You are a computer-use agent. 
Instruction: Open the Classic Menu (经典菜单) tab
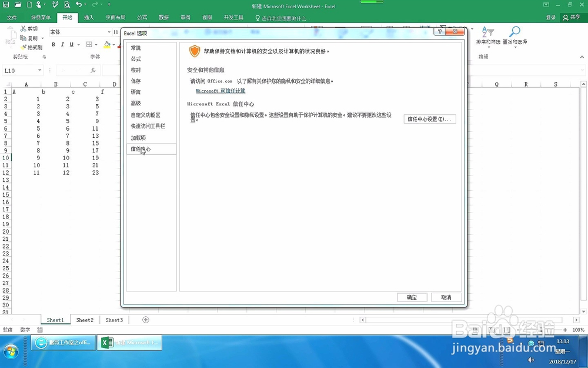41,17
